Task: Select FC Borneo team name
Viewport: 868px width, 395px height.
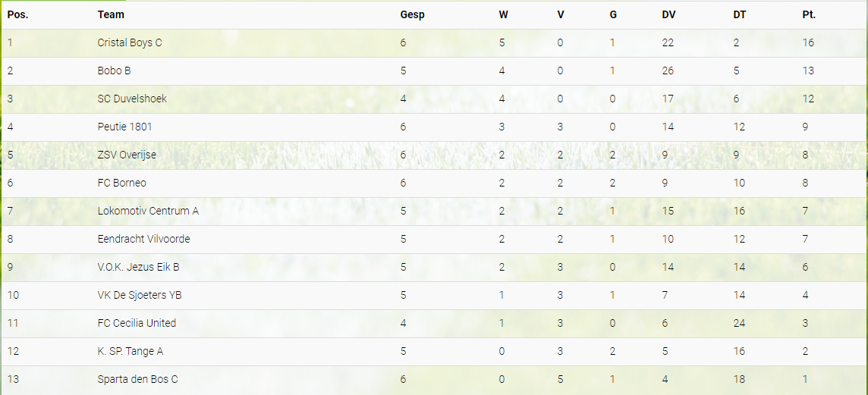Action: point(122,183)
